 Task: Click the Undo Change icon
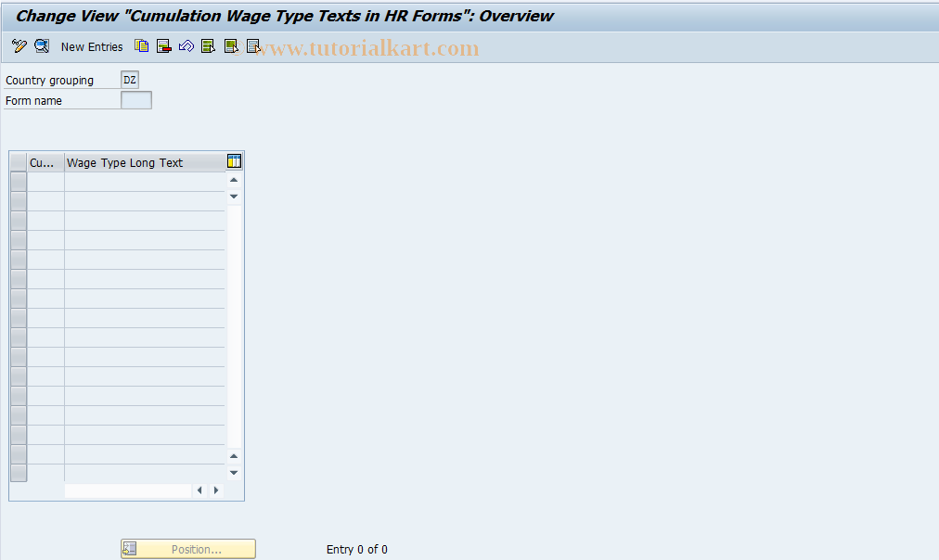point(187,46)
